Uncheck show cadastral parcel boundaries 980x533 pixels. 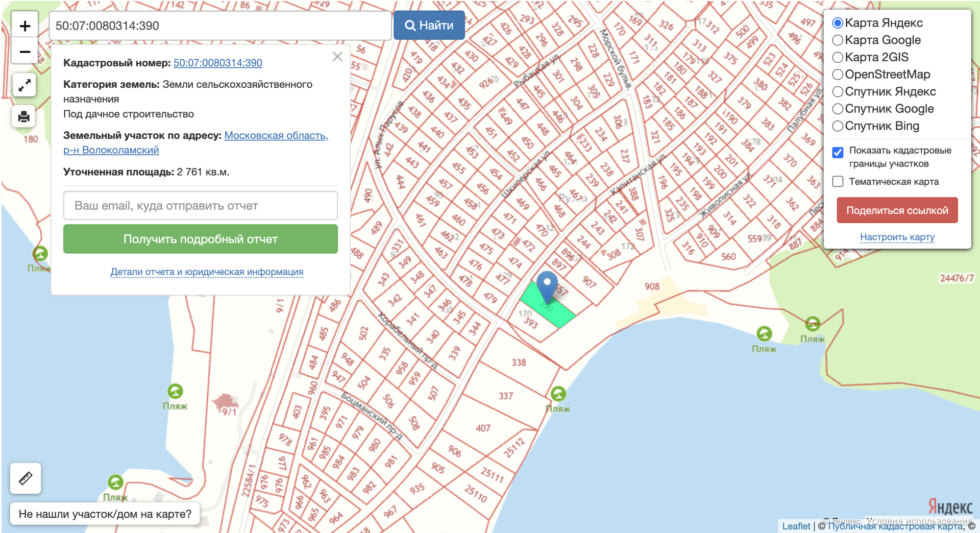tap(838, 152)
